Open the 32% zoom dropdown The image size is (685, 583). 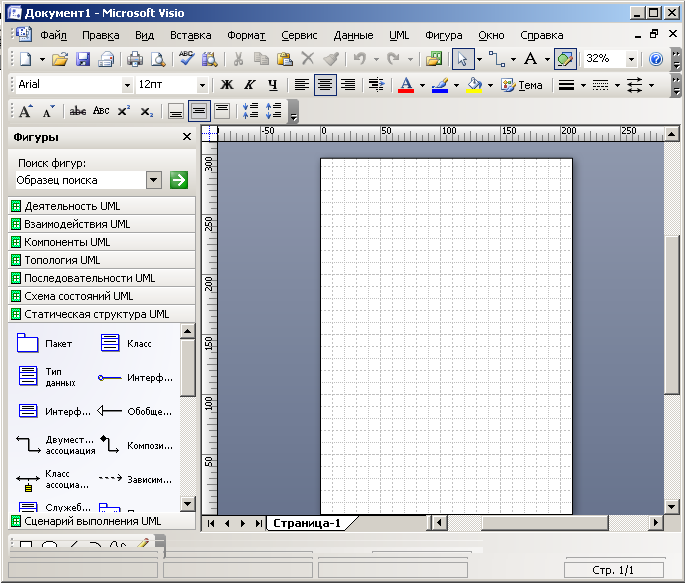point(631,59)
